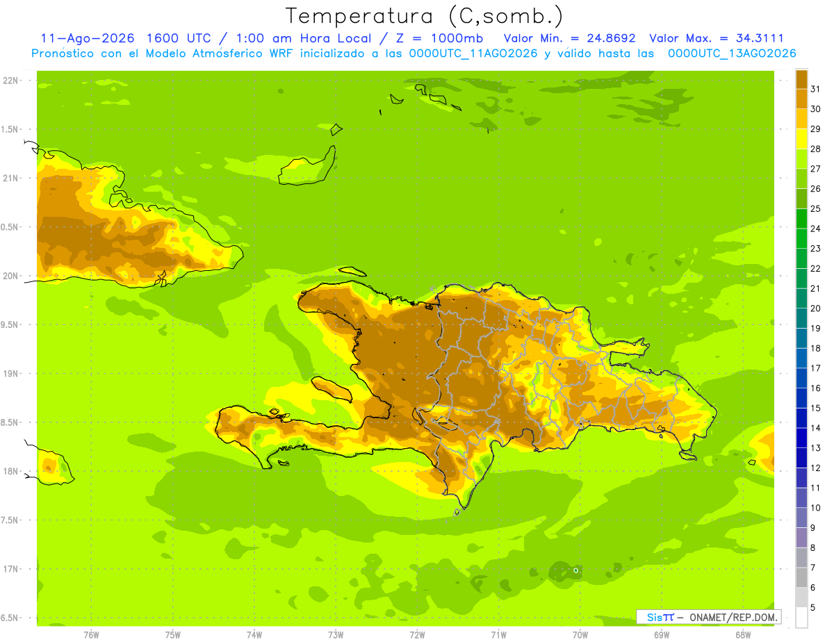Click the 68W longitude label
This screenshot has height=644, width=834.
(743, 635)
